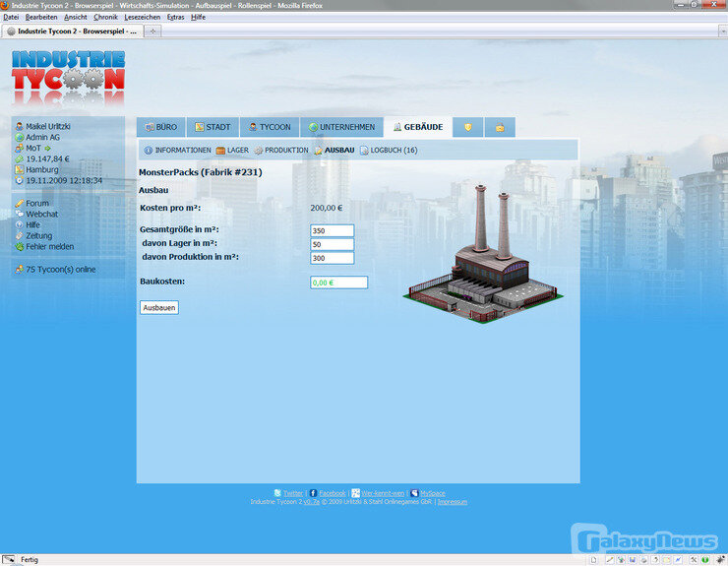Open the PRODUKTION sub-tab

281,150
